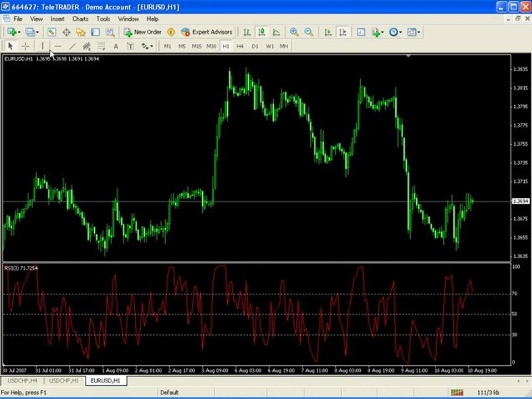The width and height of the screenshot is (532, 399).
Task: Launch MetaEditor yellow diamond icon
Action: coord(171,32)
